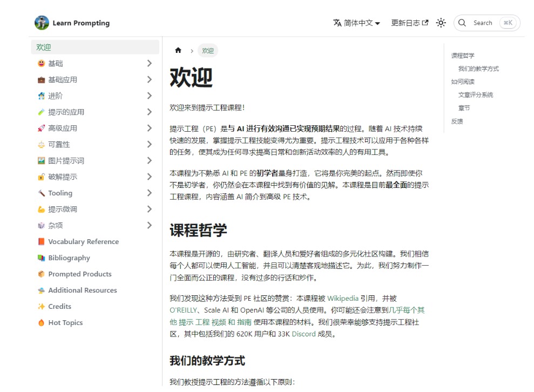534x392 pixels.
Task: Expand the 图片提示词 section chevron
Action: pyautogui.click(x=150, y=161)
